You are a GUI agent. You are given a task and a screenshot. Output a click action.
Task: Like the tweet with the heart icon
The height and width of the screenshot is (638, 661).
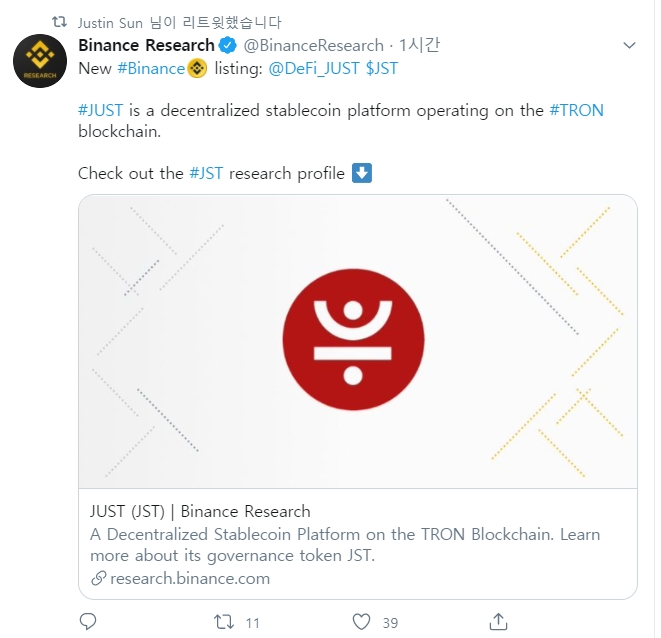pos(361,621)
